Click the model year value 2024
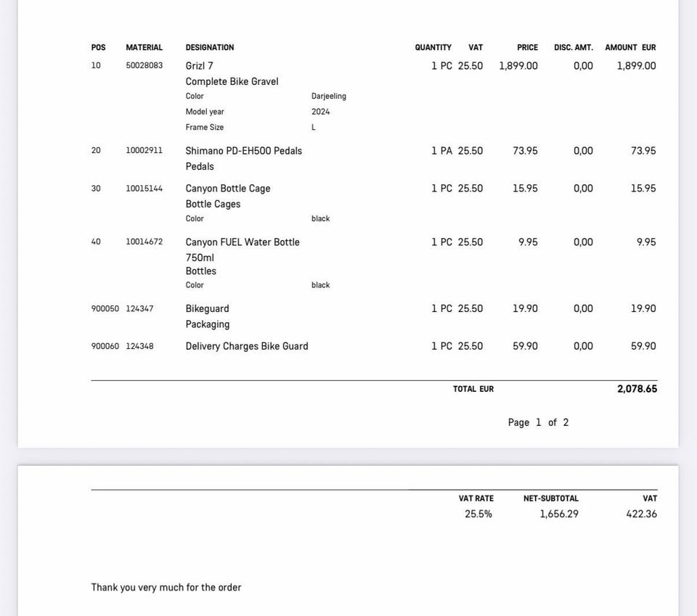Image resolution: width=697 pixels, height=616 pixels. tap(320, 112)
